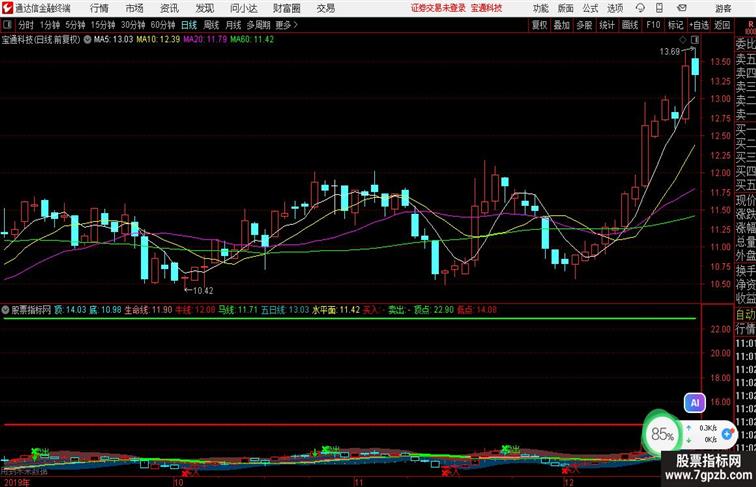
Task: Click the 画线 drawing tools button
Action: (x=630, y=25)
